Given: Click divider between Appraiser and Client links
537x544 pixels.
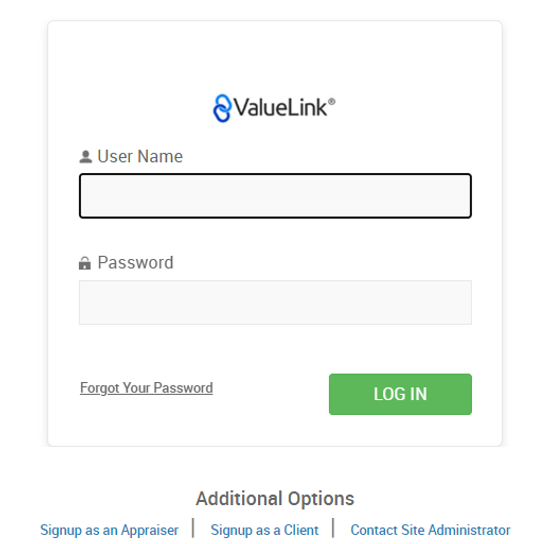Looking at the screenshot, I should [x=193, y=528].
